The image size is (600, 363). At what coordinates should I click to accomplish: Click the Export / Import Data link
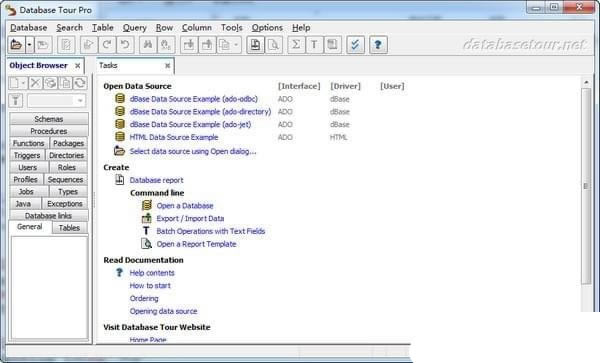point(190,218)
